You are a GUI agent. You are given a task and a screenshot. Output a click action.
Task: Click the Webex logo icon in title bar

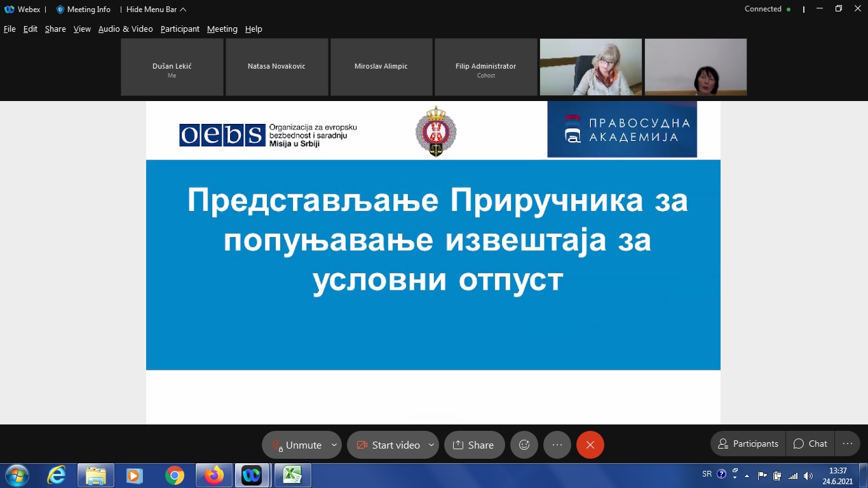[10, 10]
